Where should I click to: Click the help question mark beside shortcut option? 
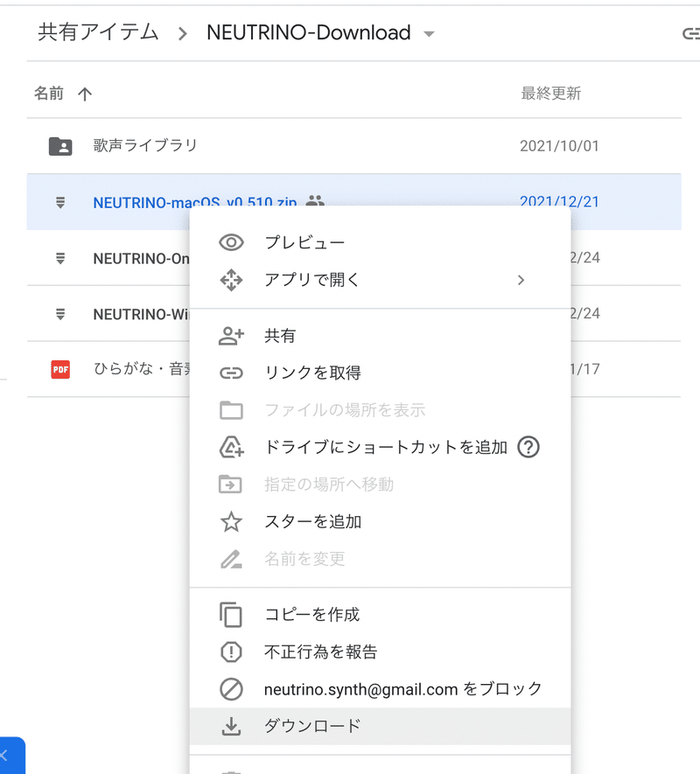(x=528, y=447)
